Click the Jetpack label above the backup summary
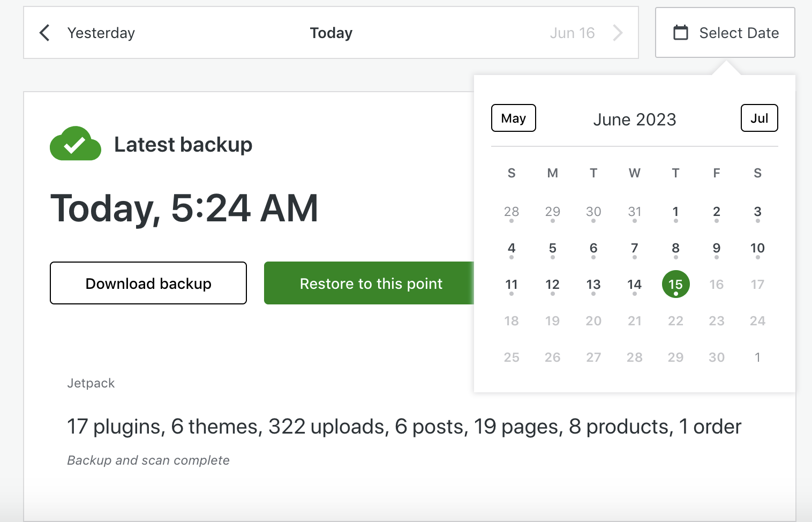 [91, 383]
